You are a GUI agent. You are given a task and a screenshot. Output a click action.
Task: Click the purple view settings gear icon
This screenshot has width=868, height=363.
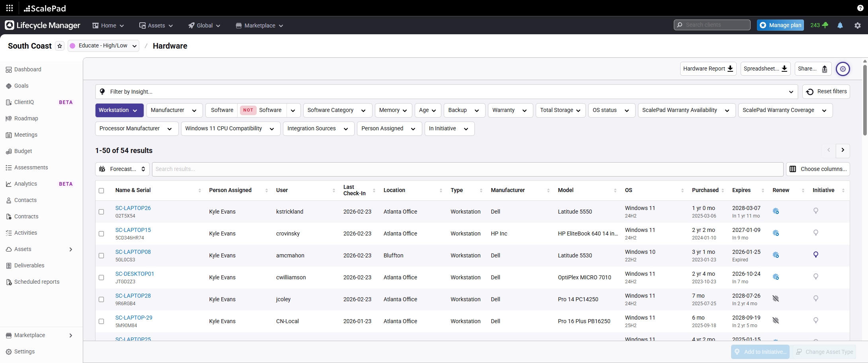tap(843, 69)
